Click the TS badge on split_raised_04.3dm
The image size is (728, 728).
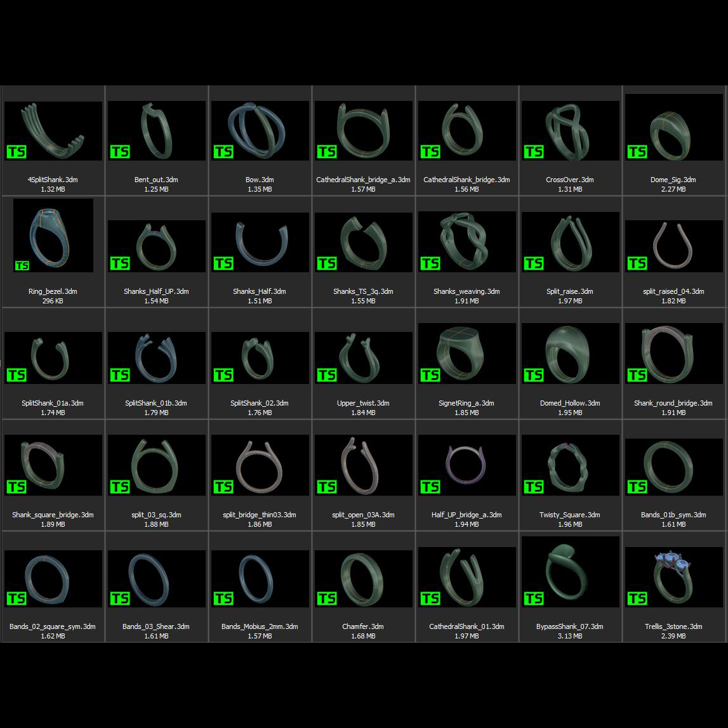(x=637, y=263)
